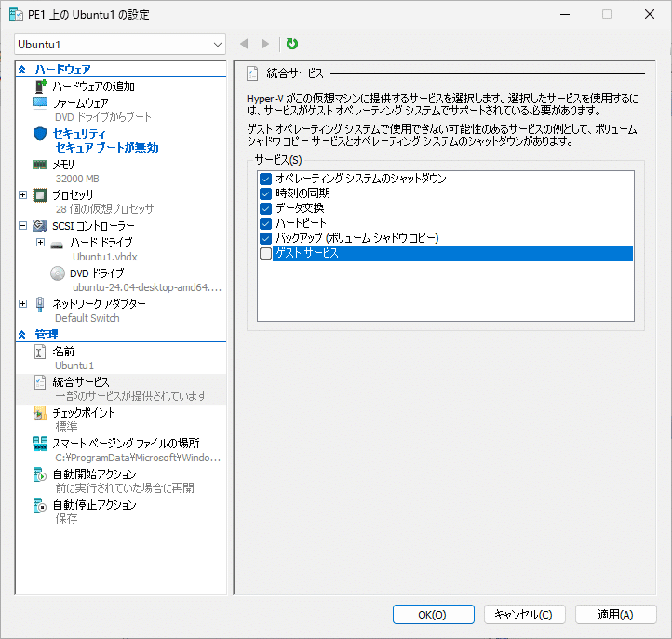Click the チェックポイント icon

tap(39, 413)
